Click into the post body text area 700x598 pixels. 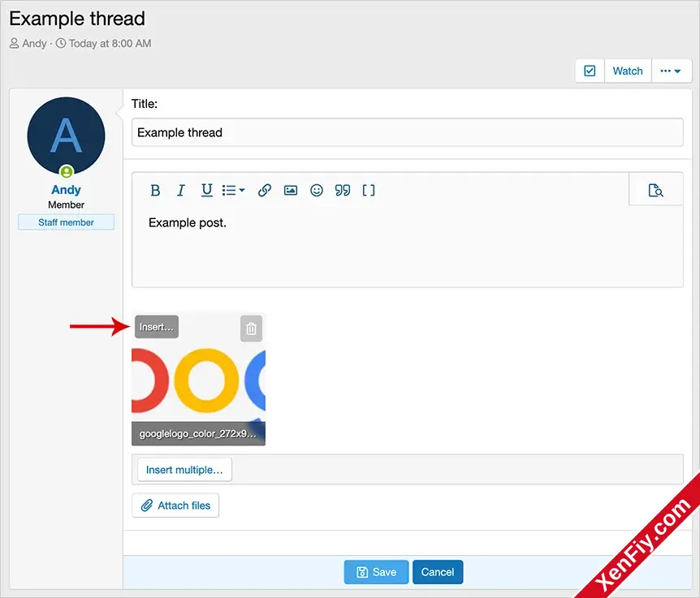pos(407,245)
